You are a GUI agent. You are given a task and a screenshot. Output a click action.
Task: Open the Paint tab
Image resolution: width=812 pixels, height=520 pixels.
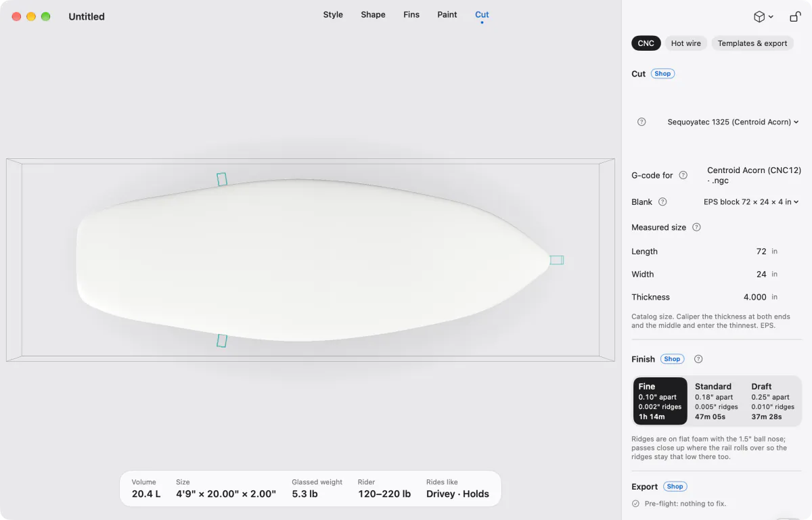(447, 14)
